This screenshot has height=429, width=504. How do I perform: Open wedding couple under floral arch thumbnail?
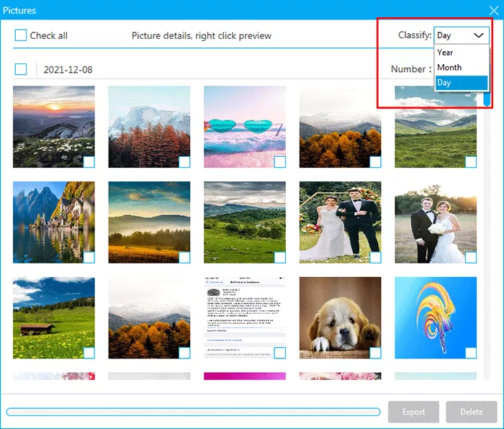pyautogui.click(x=340, y=222)
